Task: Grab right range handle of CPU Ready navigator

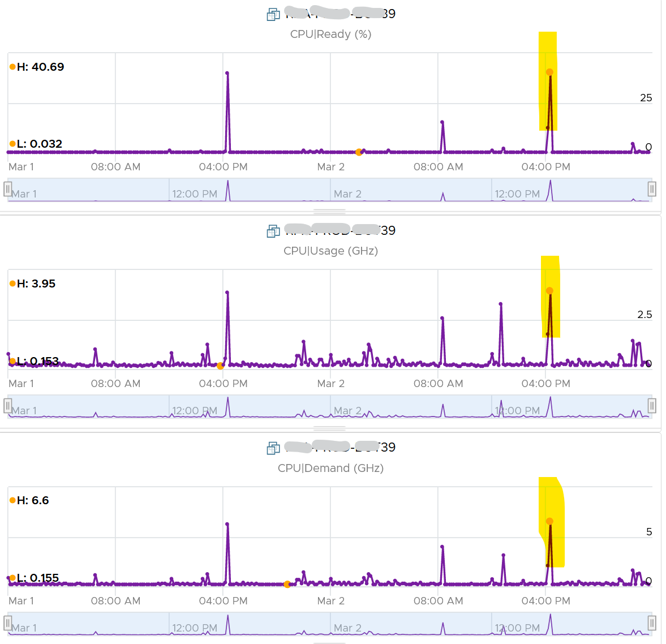Action: (652, 189)
